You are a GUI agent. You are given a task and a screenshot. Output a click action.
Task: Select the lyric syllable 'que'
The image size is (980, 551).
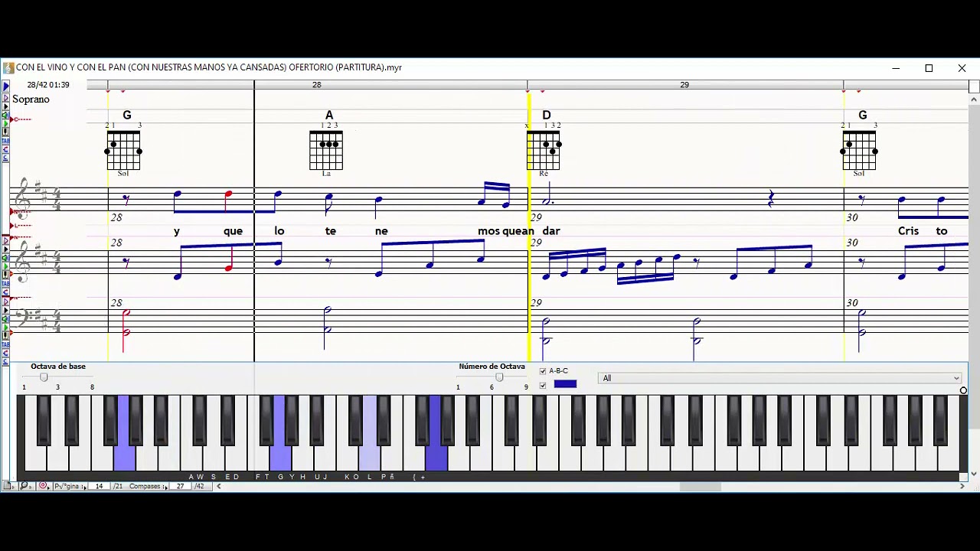[233, 231]
